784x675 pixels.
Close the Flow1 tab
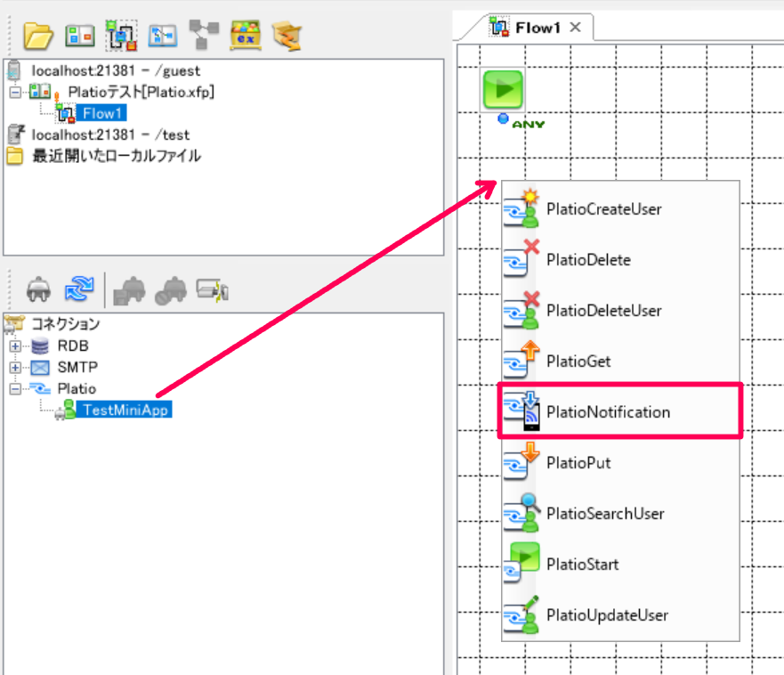click(x=576, y=27)
